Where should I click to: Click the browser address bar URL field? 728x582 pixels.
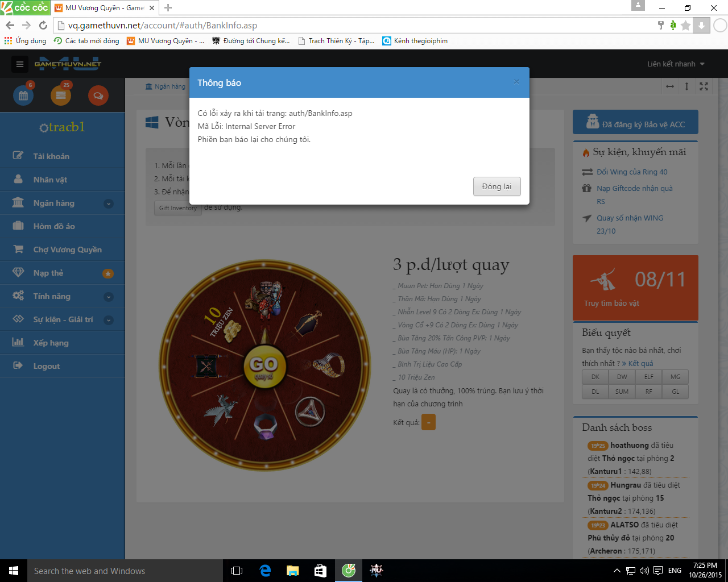pos(341,26)
